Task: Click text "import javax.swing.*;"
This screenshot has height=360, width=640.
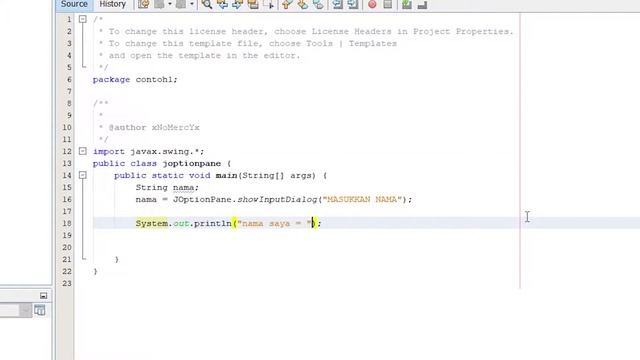Action: pos(148,151)
